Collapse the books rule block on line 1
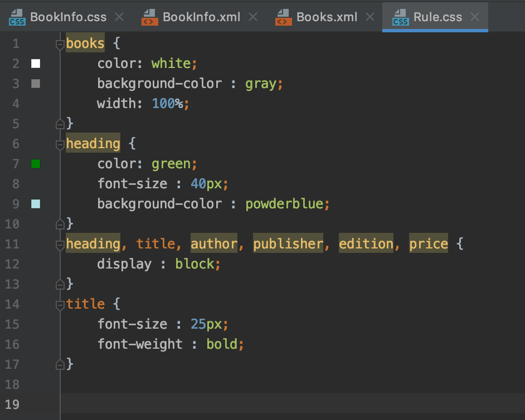 coord(60,45)
